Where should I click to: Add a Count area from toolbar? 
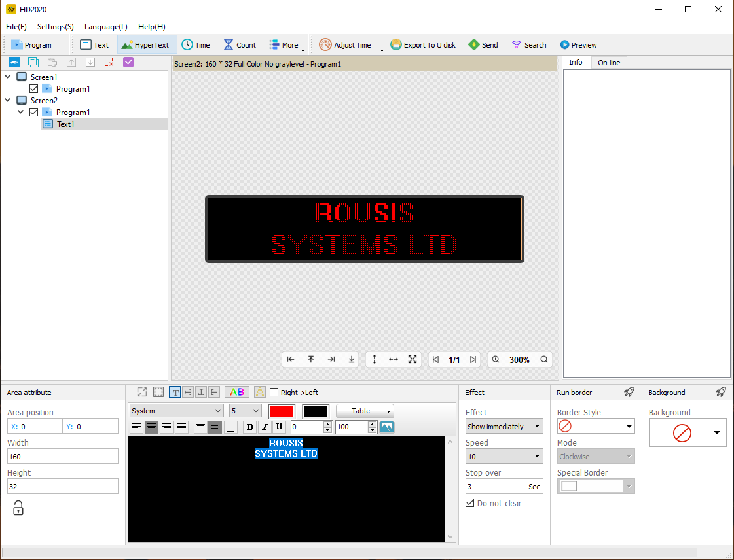point(240,45)
